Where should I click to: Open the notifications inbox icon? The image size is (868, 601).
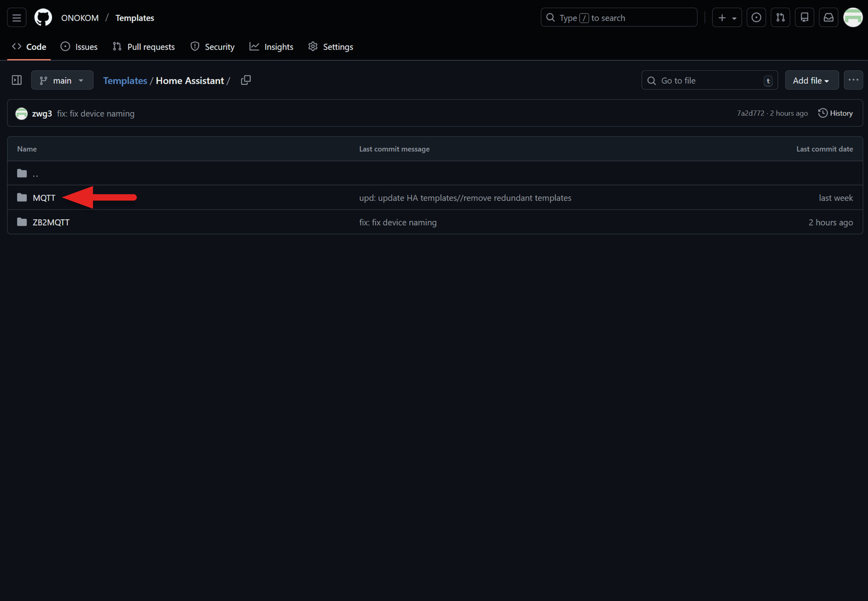(829, 18)
